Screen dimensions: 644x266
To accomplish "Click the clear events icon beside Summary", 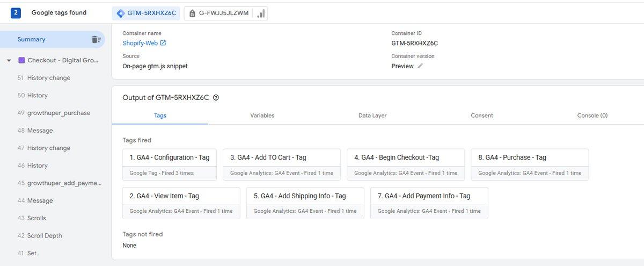I will tap(96, 39).
